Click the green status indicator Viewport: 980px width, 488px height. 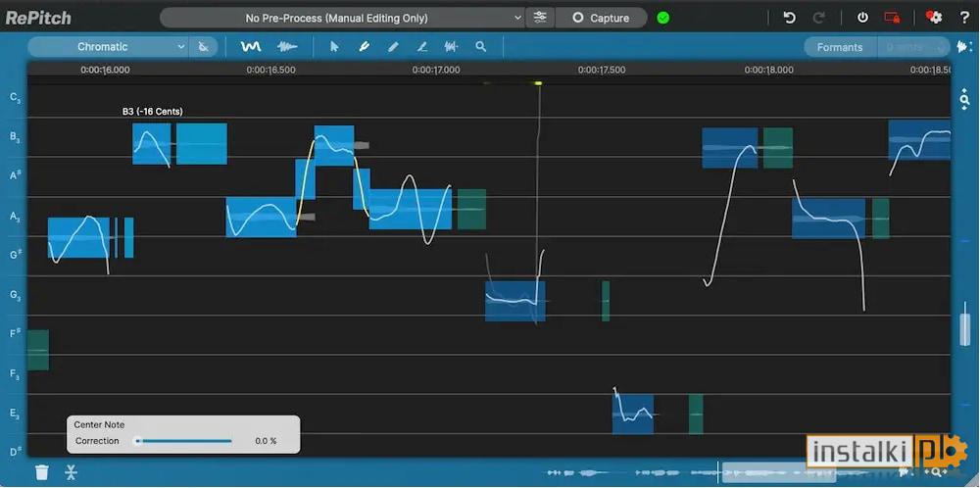[663, 18]
